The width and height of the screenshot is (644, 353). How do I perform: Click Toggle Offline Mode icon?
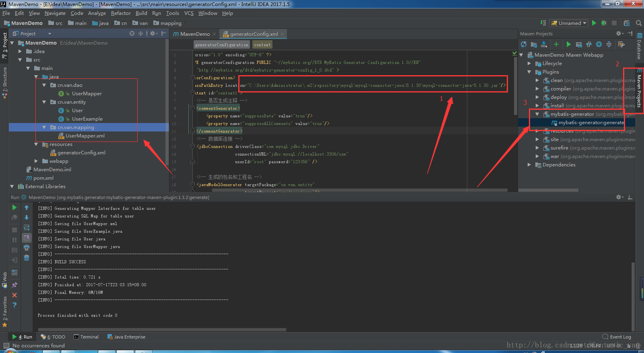tap(599, 44)
